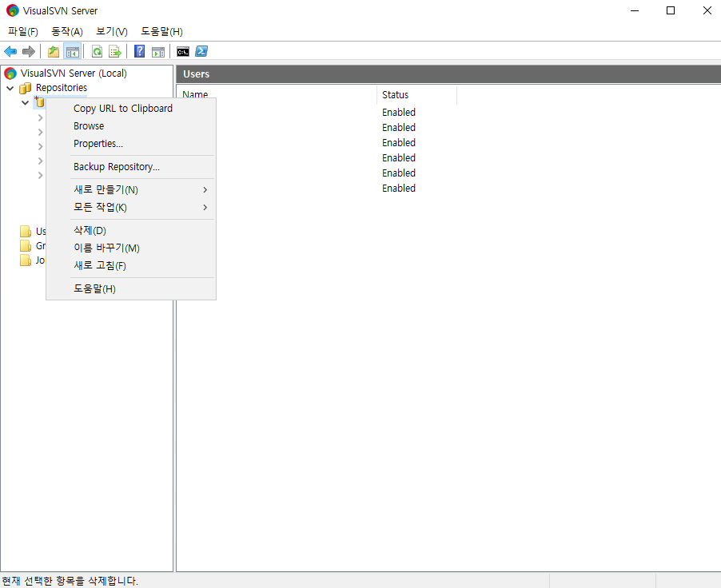Toggle the Show/Hide Console Tree icon
This screenshot has width=721, height=588.
click(73, 51)
